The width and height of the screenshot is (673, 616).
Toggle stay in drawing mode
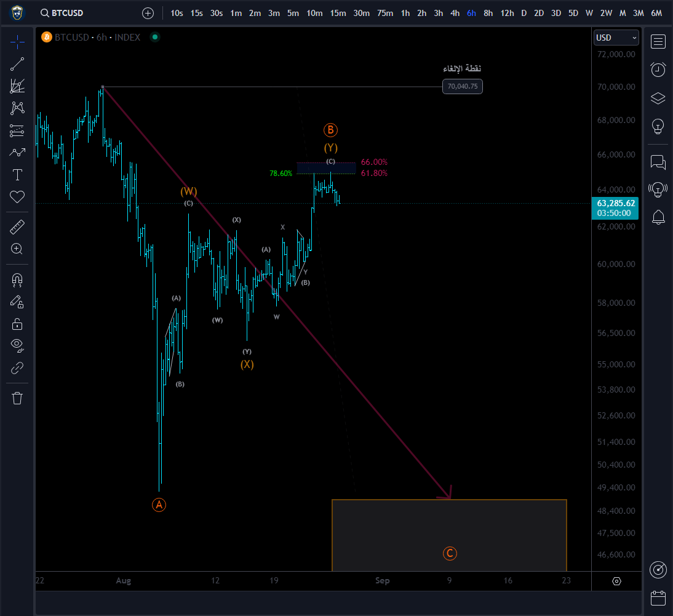(17, 302)
